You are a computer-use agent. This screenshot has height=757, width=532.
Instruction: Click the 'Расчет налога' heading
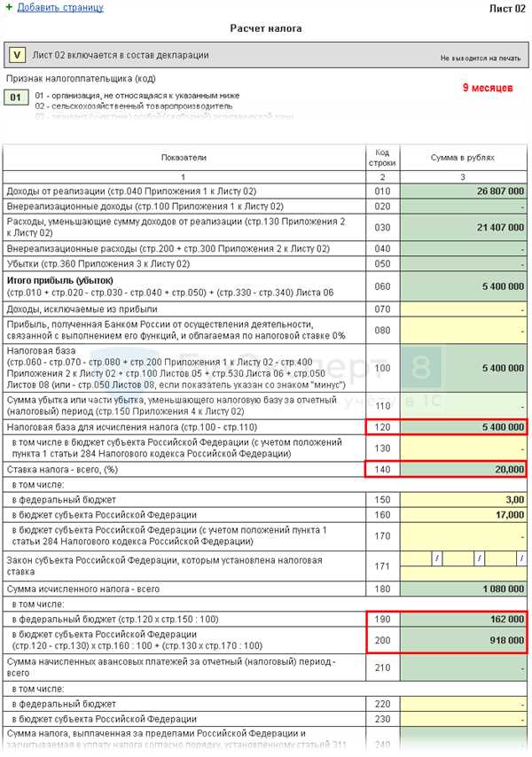[x=266, y=28]
